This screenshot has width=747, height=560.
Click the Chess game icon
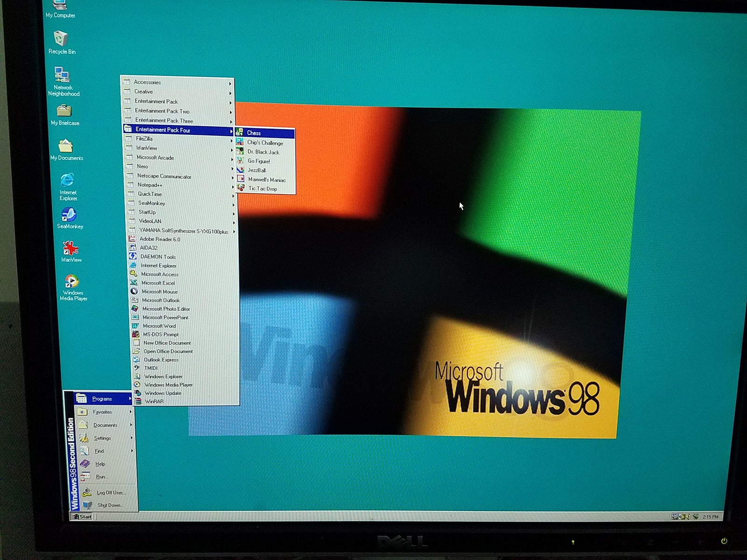pyautogui.click(x=240, y=133)
